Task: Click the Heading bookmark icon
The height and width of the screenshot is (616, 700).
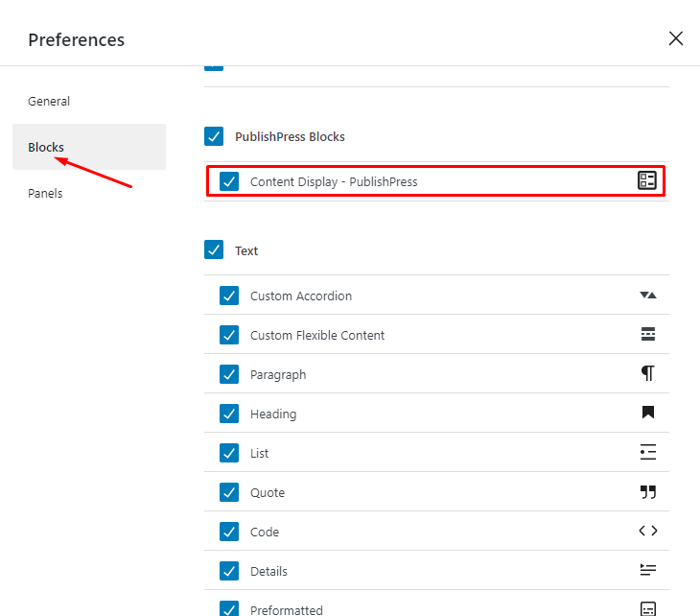Action: [648, 413]
